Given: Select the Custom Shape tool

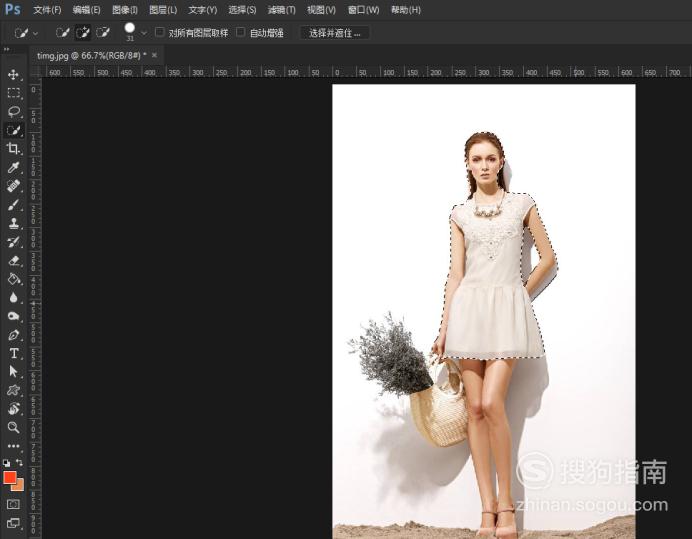Looking at the screenshot, I should click(x=13, y=390).
